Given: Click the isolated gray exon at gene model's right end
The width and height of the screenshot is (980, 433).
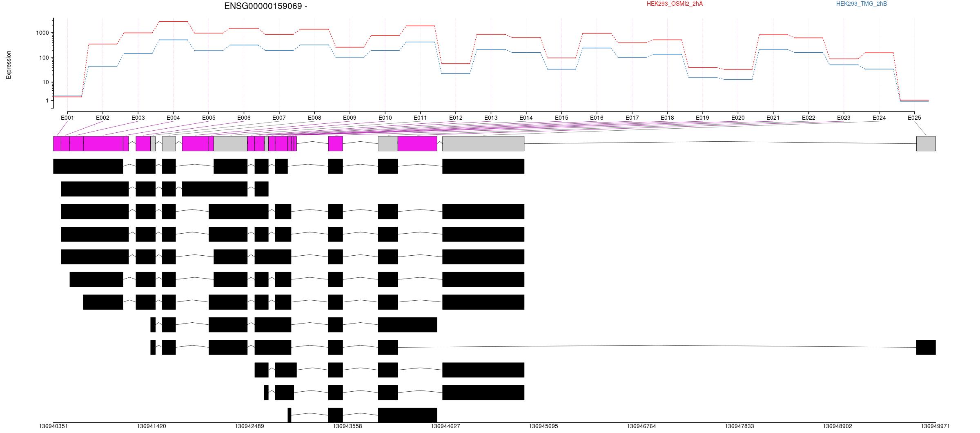Looking at the screenshot, I should point(926,144).
